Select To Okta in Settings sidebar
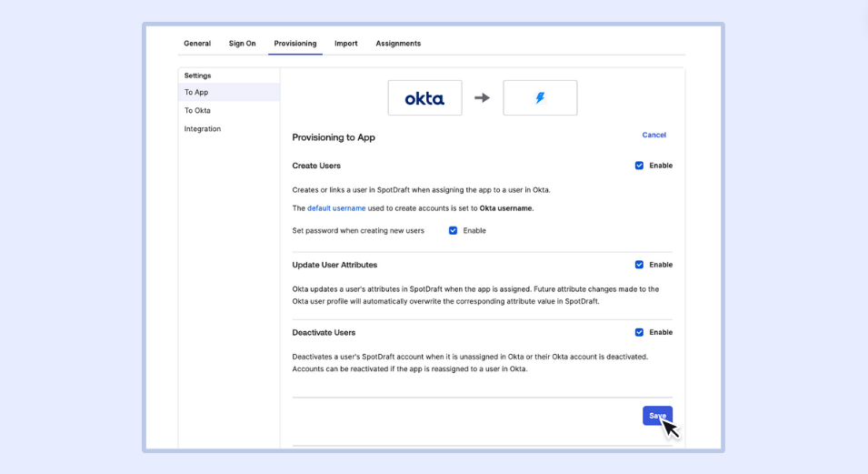Screen dimensions: 868x474 197,110
